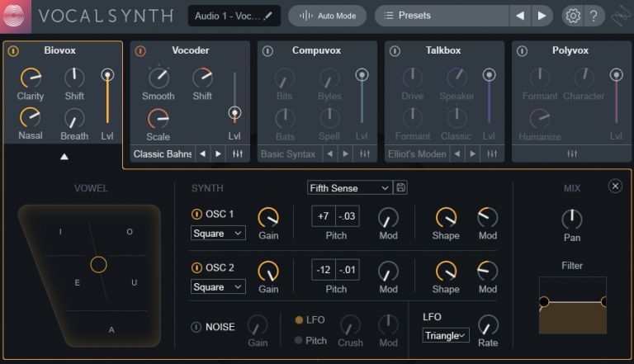This screenshot has width=634, height=364.
Task: Select the Talkbox module tab
Action: [443, 51]
